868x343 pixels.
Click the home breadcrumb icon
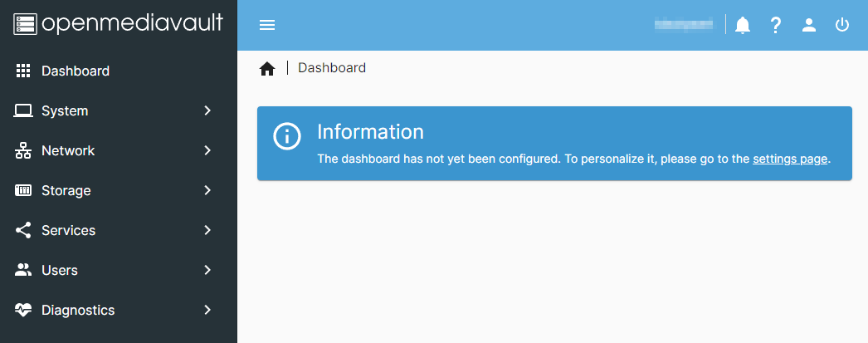(x=267, y=69)
